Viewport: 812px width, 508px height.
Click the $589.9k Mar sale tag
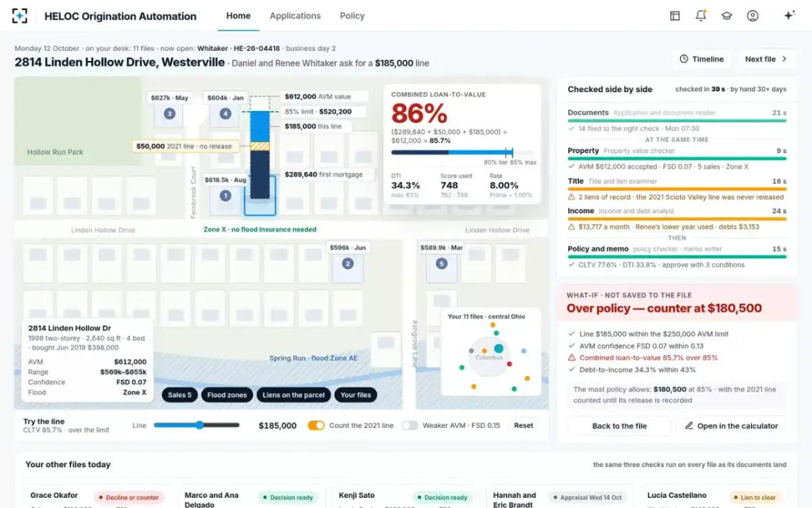pos(442,247)
